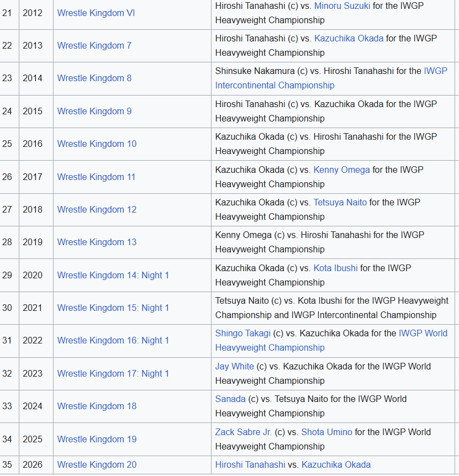This screenshot has height=476, width=459.
Task: Open Wrestle Kingdom 14: Night 1 link
Action: 113,276
